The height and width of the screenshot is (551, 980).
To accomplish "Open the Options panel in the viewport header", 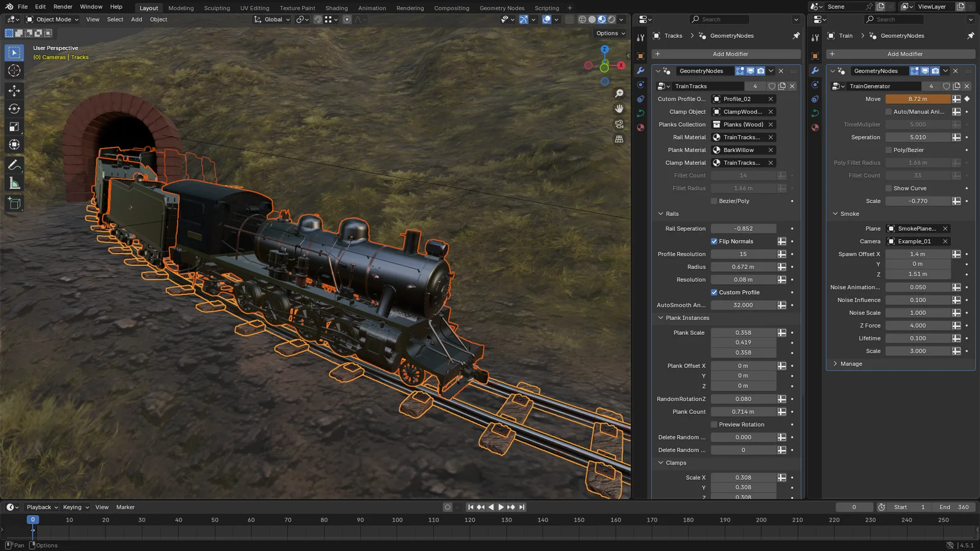I will click(609, 33).
